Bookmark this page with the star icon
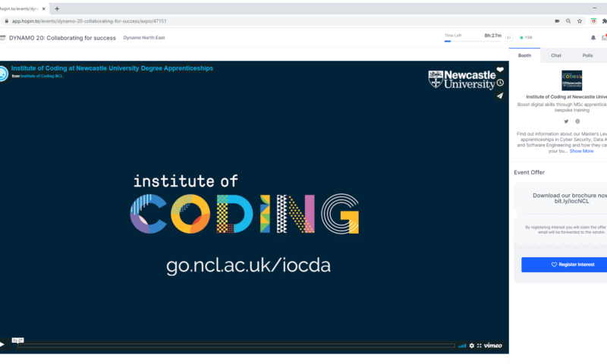This screenshot has width=607, height=364. (x=580, y=21)
